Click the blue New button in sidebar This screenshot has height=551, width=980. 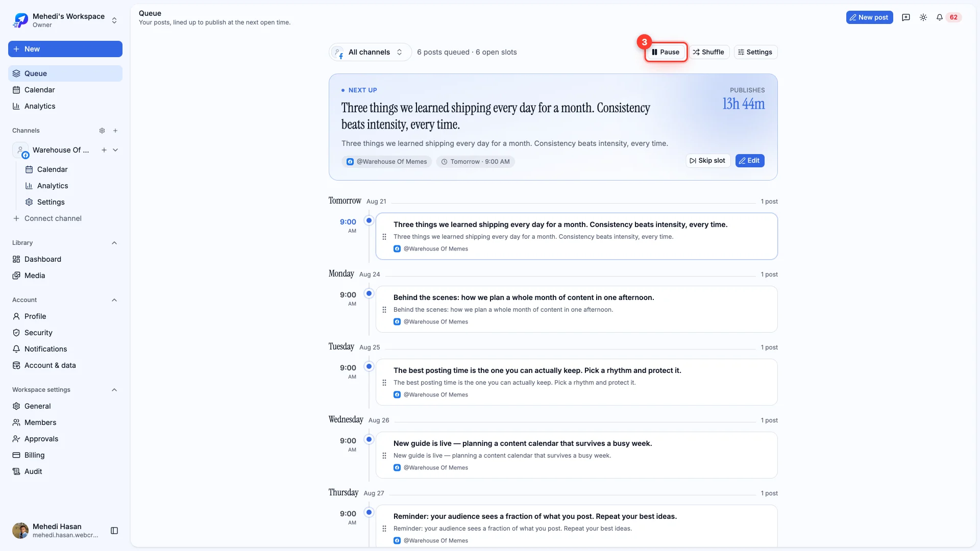point(65,49)
